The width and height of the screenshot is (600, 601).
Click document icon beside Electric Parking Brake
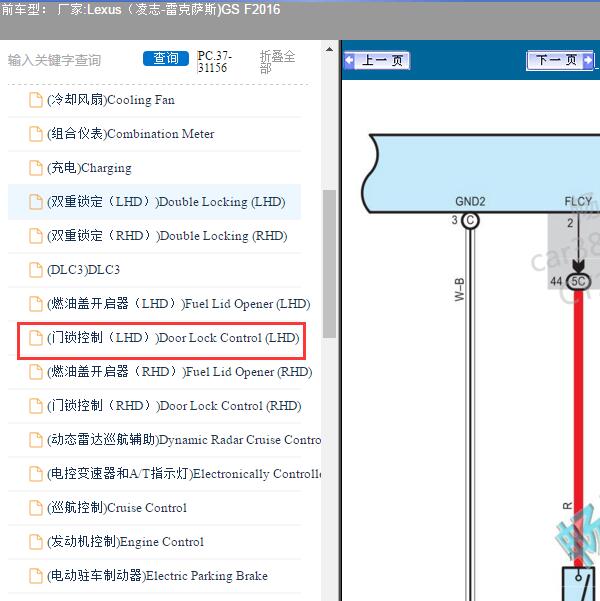(x=36, y=576)
